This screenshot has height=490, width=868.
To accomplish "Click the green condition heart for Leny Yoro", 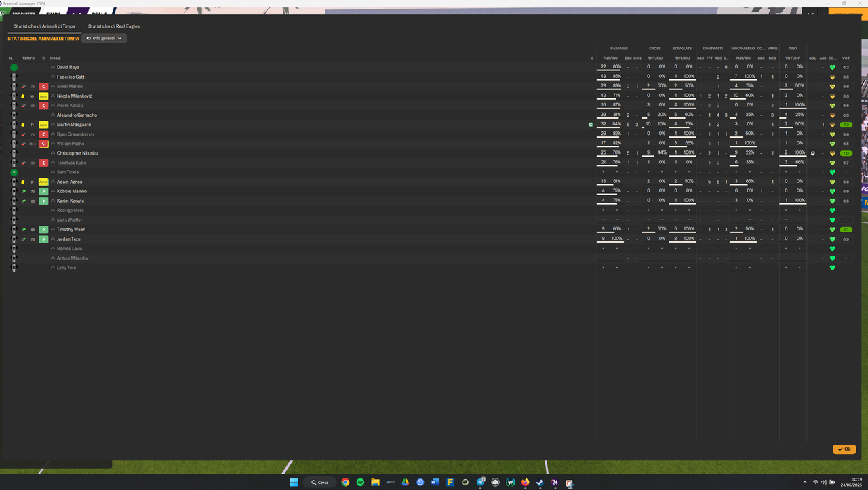I will pyautogui.click(x=832, y=268).
